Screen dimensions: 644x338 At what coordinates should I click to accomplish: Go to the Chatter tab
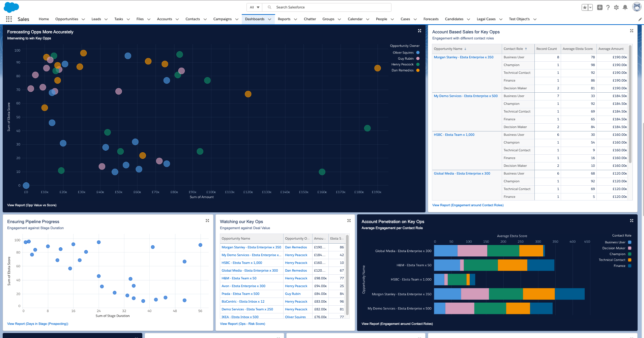pyautogui.click(x=310, y=19)
